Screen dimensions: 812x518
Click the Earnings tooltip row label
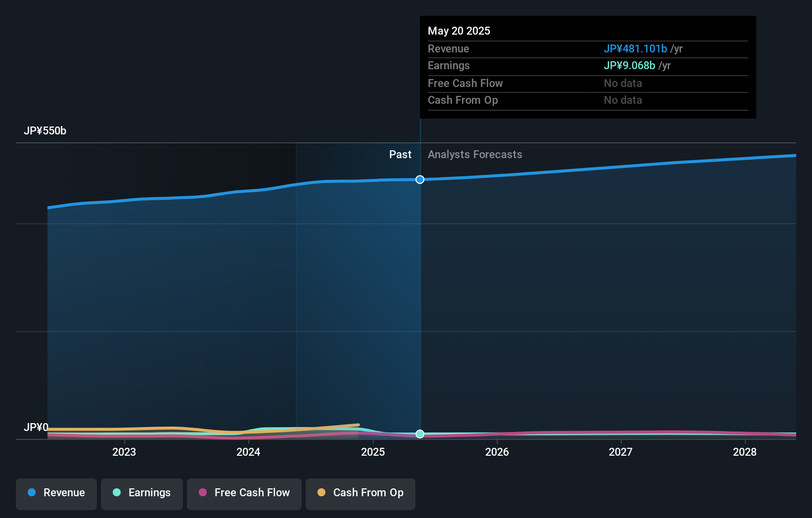[449, 66]
